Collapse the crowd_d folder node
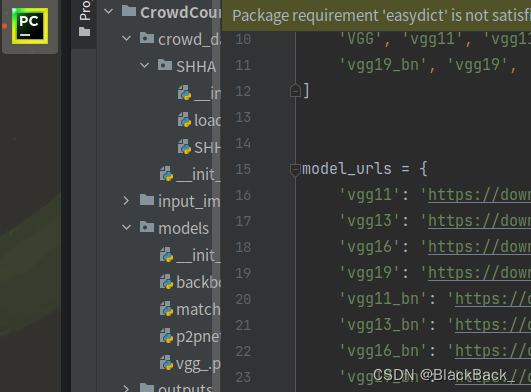The width and height of the screenshot is (531, 392). point(126,39)
